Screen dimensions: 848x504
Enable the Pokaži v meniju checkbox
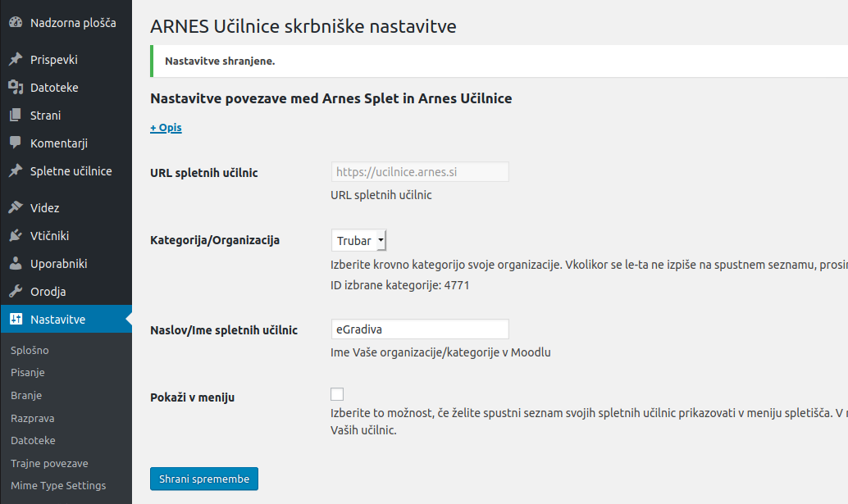coord(337,394)
